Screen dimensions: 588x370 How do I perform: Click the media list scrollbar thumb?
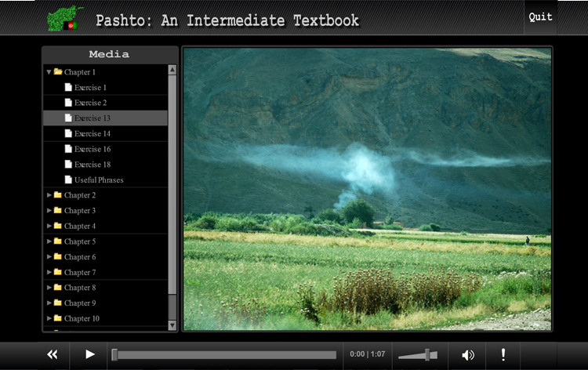pos(172,184)
